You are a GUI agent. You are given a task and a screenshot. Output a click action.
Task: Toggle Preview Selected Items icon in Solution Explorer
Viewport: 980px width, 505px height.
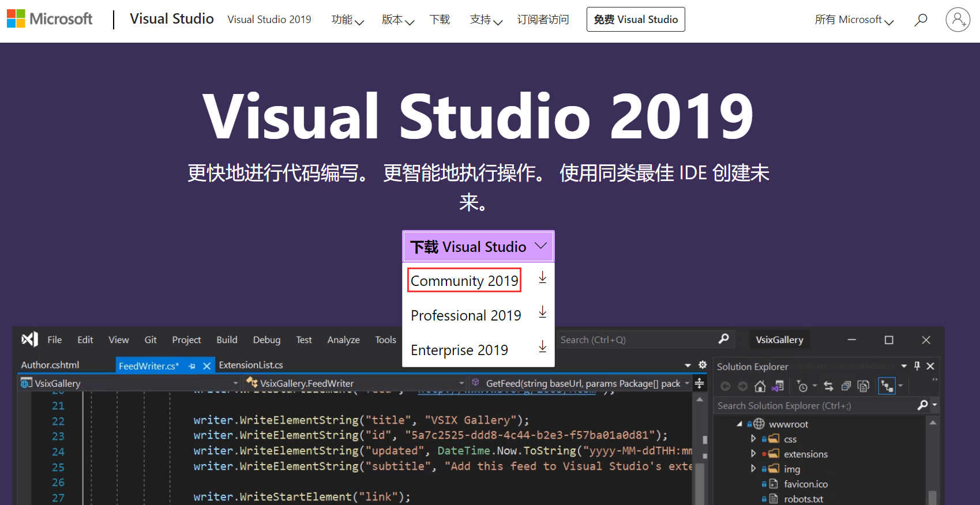[887, 386]
